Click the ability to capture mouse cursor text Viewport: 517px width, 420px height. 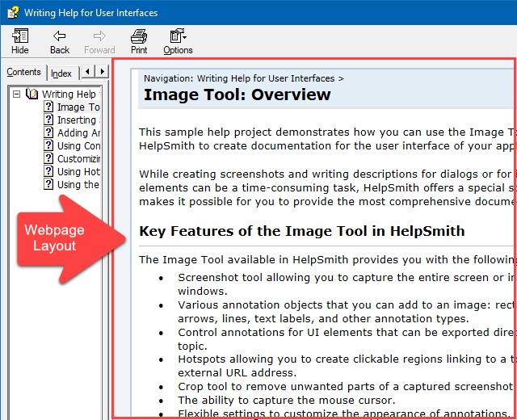286,401
